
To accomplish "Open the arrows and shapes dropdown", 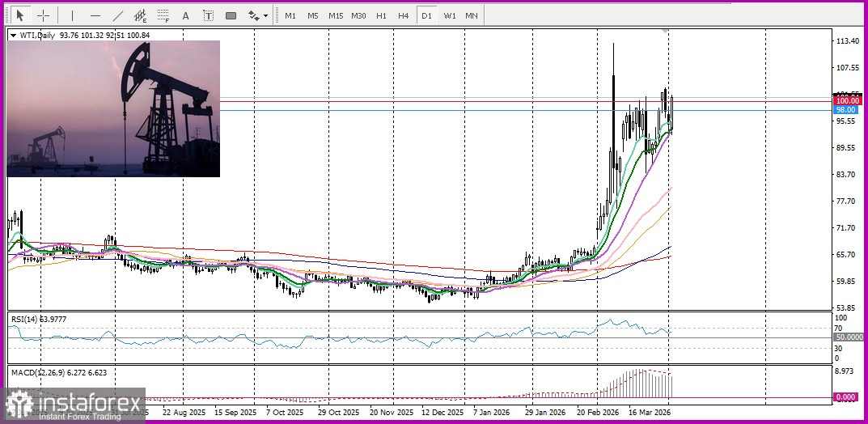I will point(257,15).
